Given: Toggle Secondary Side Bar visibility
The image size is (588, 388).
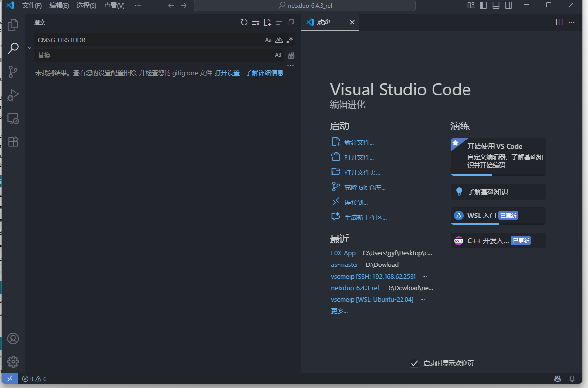Looking at the screenshot, I should (509, 5).
